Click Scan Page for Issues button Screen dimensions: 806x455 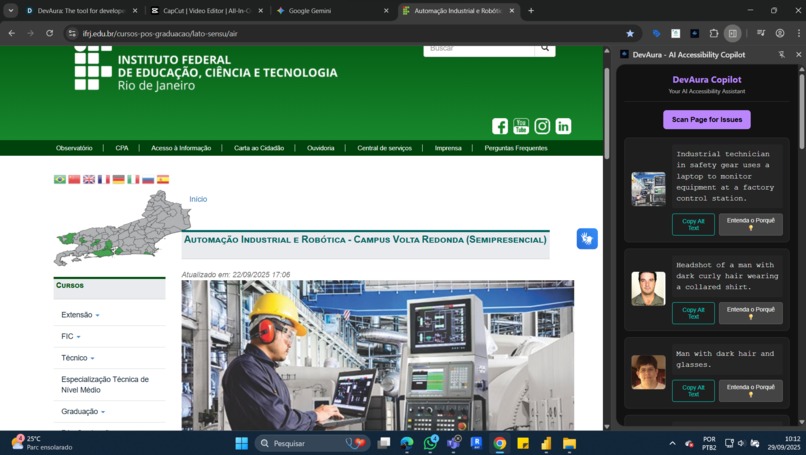coord(706,119)
